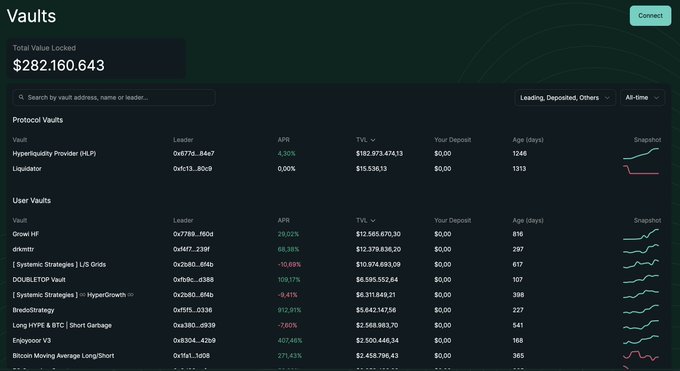Open Hyperliquidity Provider (HLP) vault
Screen dimensions: 680x371
(x=54, y=154)
